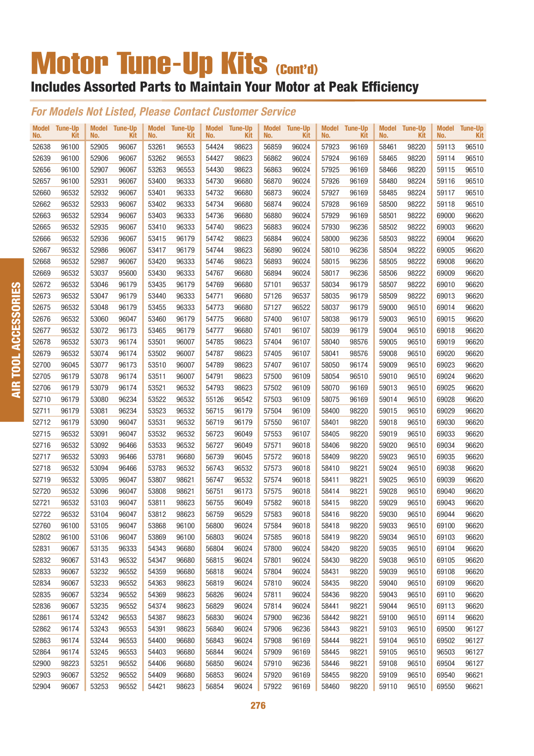This screenshot has height=756, width=534.
Task: Select model number 52905
Action: tap(99, 147)
